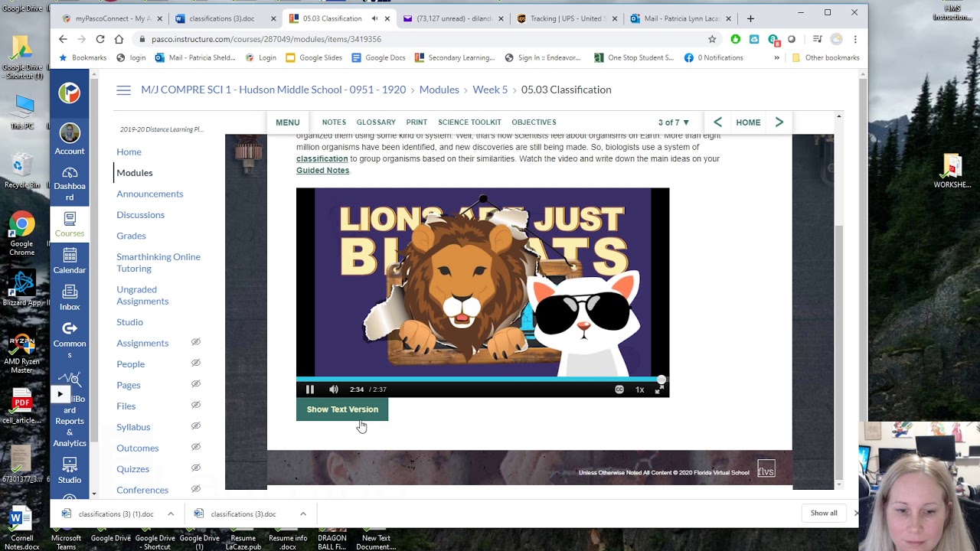
Task: Open Studio in the global sidebar
Action: pos(70,471)
